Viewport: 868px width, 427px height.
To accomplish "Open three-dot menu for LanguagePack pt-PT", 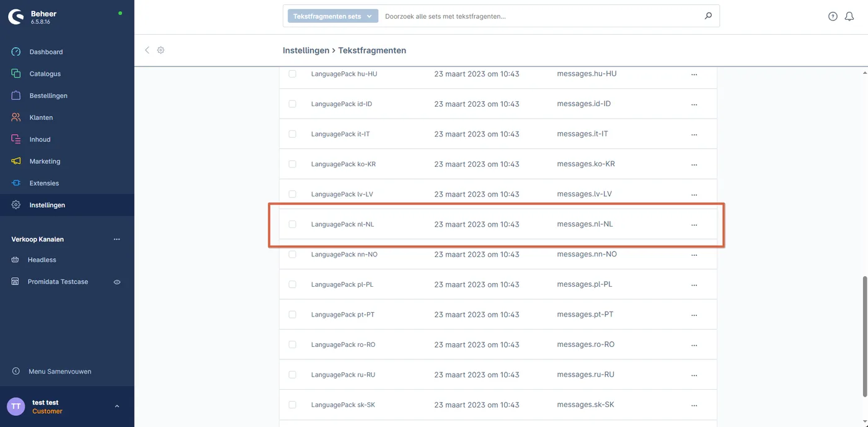I will (694, 315).
